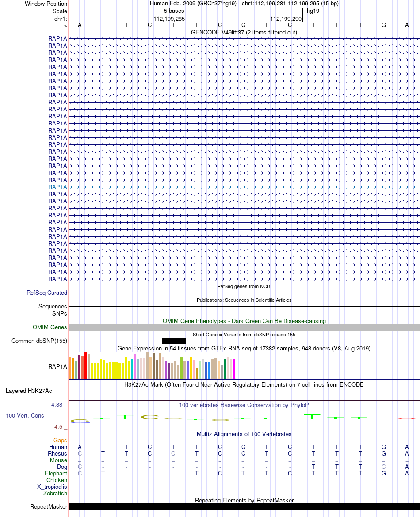Click the 100 Vert. Cons track label

pyautogui.click(x=25, y=416)
